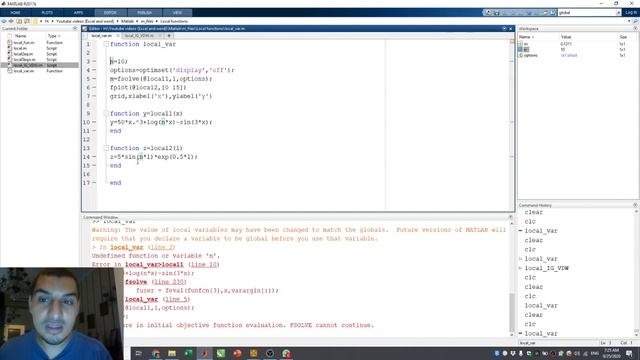Collapse function local1 code fold

[x=106, y=113]
